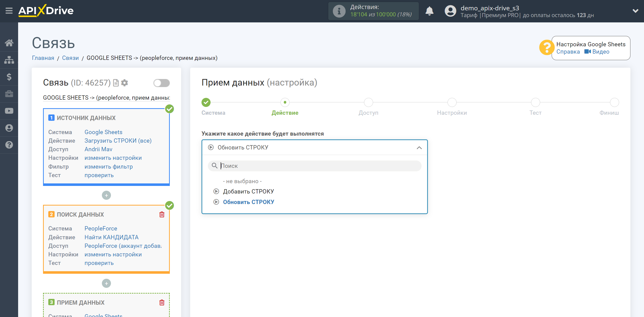Click Найти КАНДИДАТА action link
The image size is (644, 317).
pos(111,237)
